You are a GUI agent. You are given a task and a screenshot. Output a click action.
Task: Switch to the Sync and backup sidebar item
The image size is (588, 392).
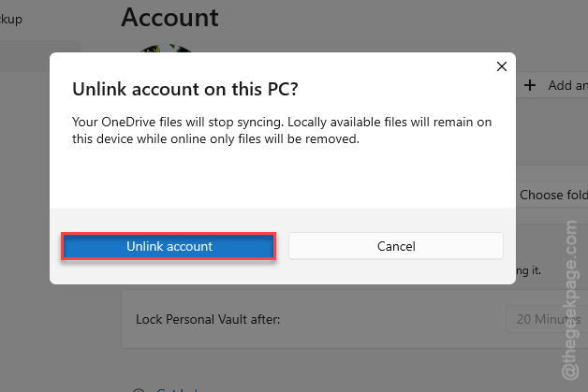point(11,19)
